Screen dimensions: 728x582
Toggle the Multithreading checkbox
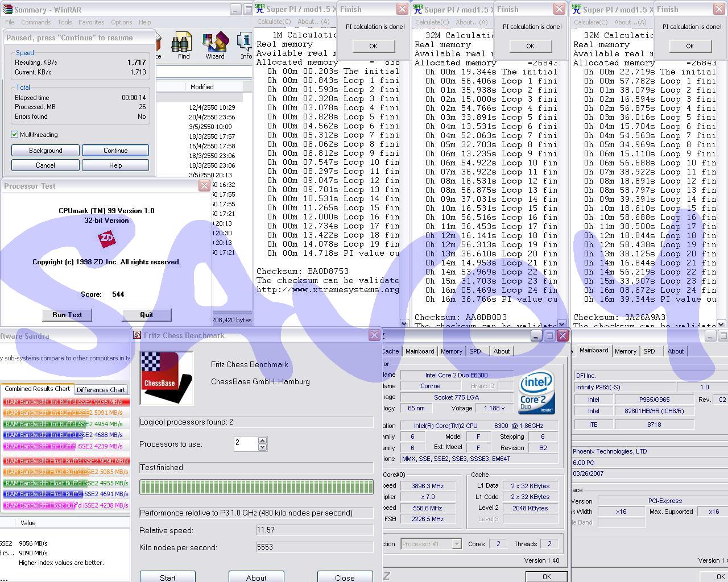point(15,135)
